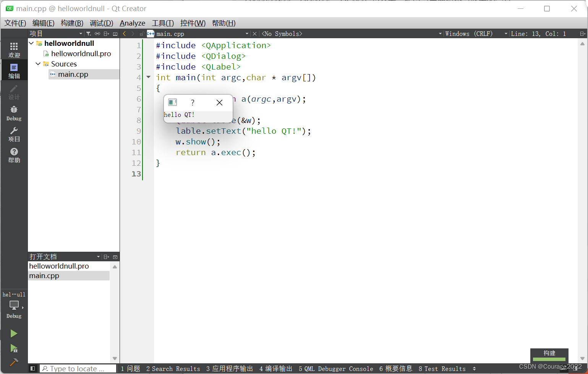Open the Analyze menu
588x374 pixels.
point(133,23)
